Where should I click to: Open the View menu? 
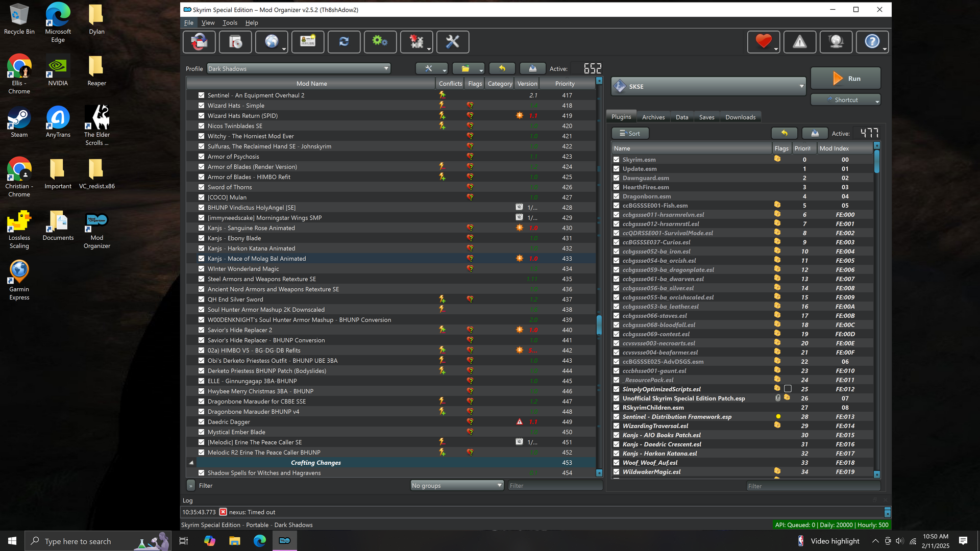pyautogui.click(x=208, y=23)
